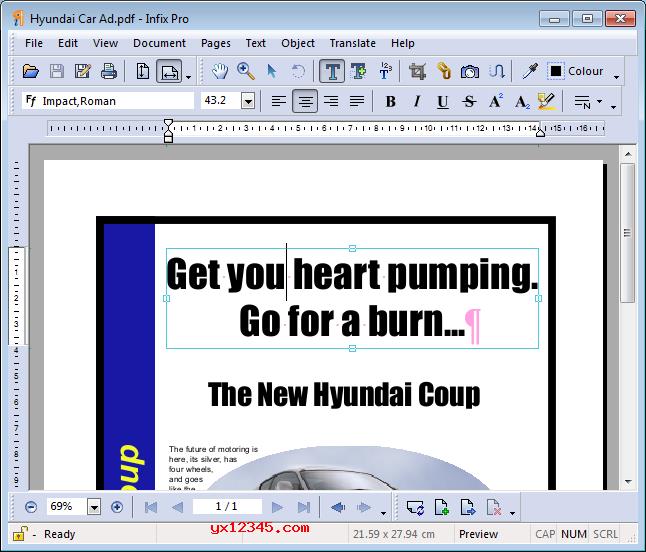The image size is (646, 552).
Task: Click the black Colour swatch
Action: coord(556,71)
